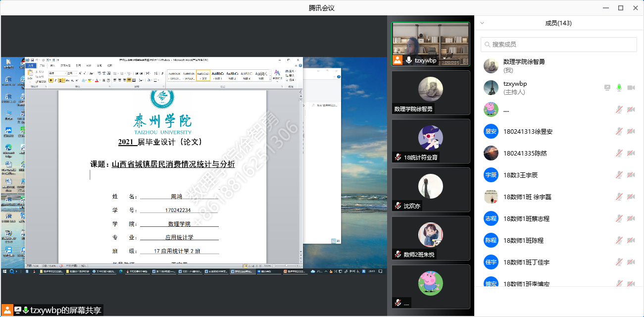644x317 pixels.
Task: Open the font name dropdown in Word
Action: [64, 73]
